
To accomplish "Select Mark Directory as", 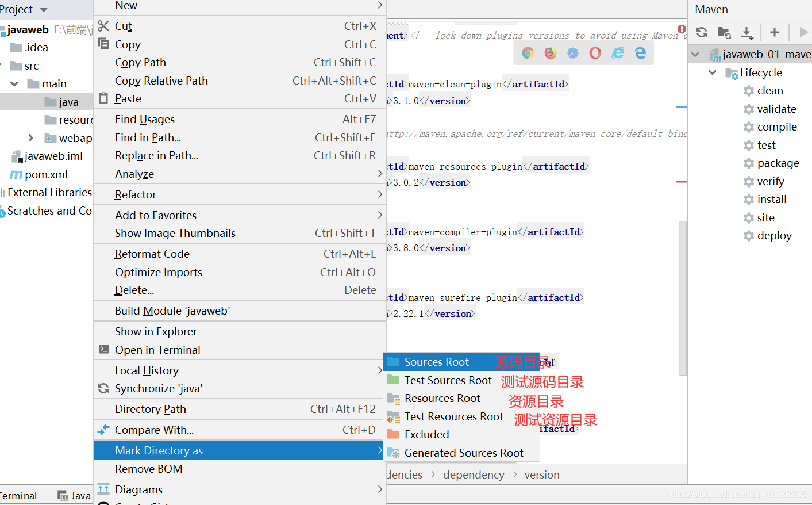I will click(x=240, y=450).
